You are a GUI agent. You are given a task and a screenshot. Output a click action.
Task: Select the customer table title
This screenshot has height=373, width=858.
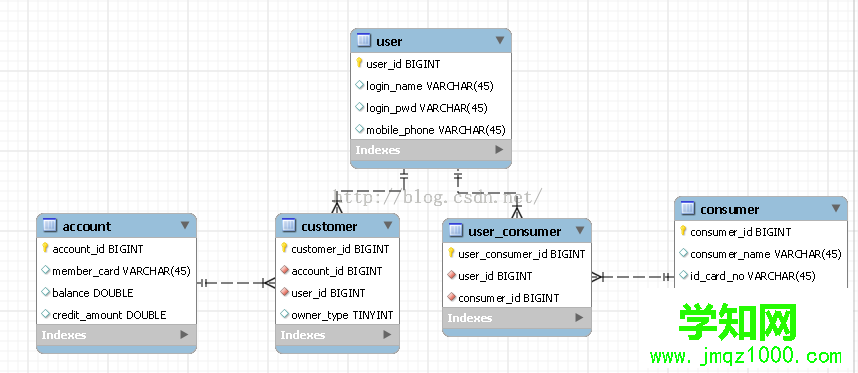pos(329,226)
